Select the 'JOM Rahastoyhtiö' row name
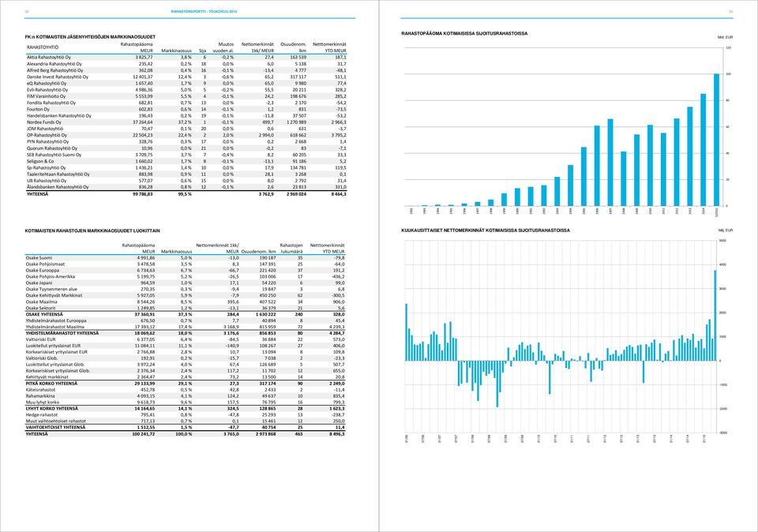The image size is (758, 532). click(45, 129)
